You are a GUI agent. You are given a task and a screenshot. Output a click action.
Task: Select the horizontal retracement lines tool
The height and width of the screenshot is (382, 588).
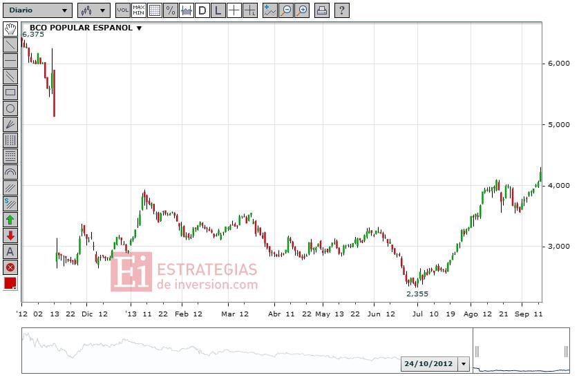(10, 156)
